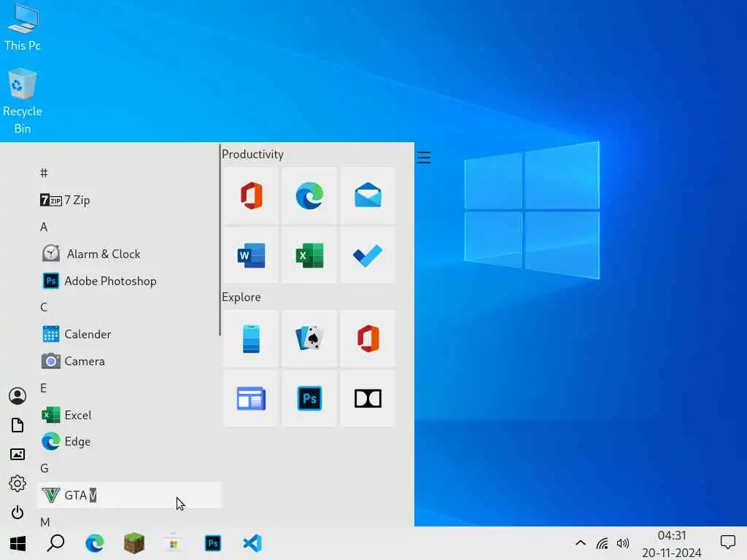Open Edge from the taskbar
Screen dimensions: 747x560
click(95, 543)
